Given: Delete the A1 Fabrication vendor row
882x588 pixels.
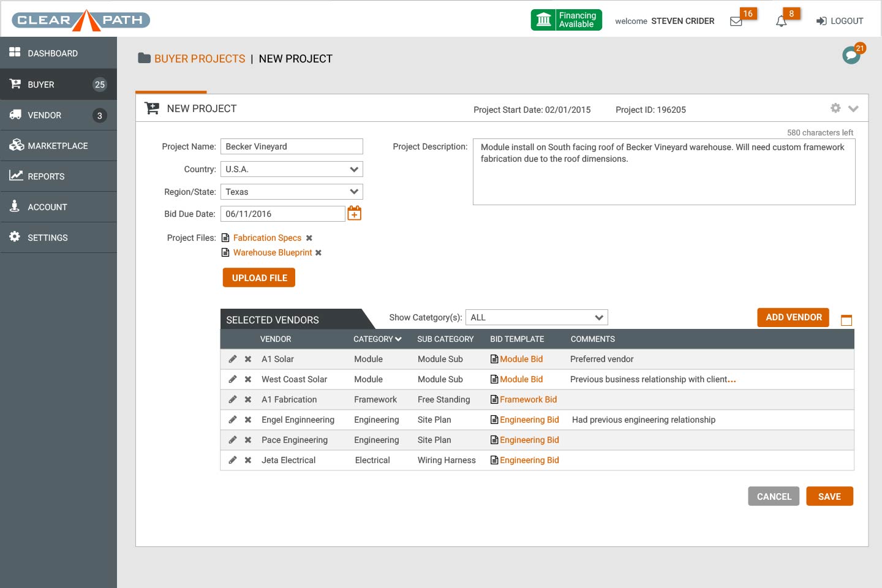Looking at the screenshot, I should pyautogui.click(x=248, y=399).
